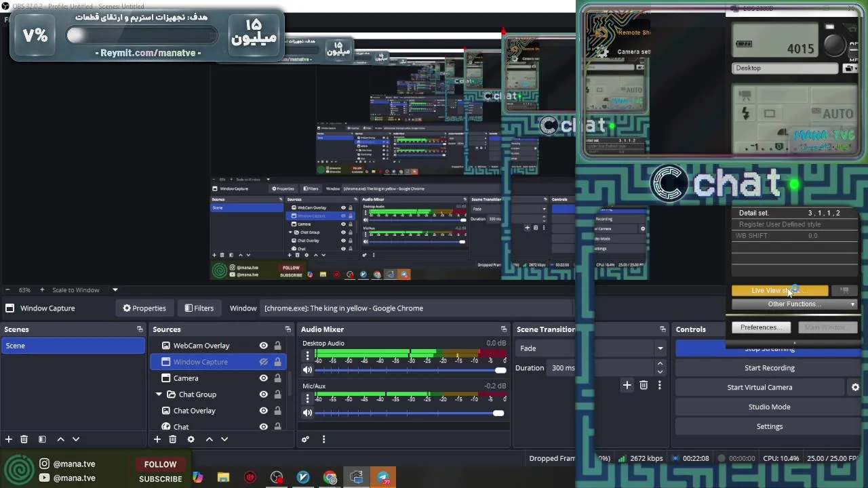
Task: Click Preferences in EOS window
Action: click(760, 327)
